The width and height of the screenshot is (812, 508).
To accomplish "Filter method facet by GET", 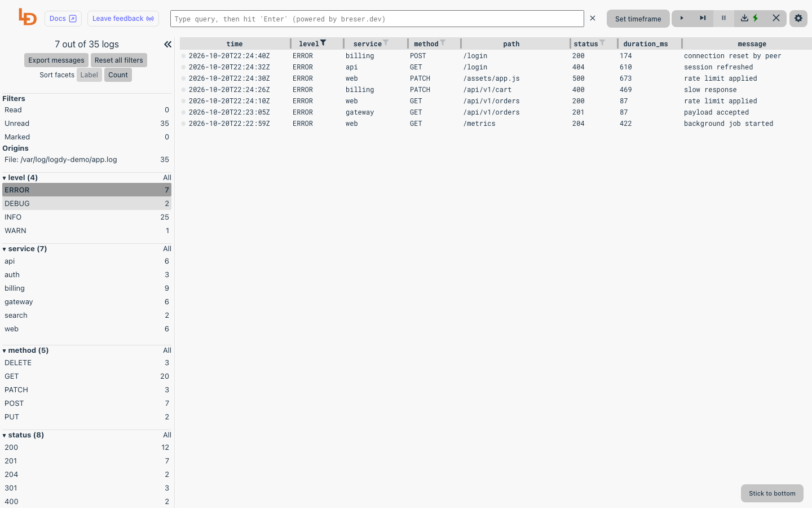I will [x=87, y=376].
